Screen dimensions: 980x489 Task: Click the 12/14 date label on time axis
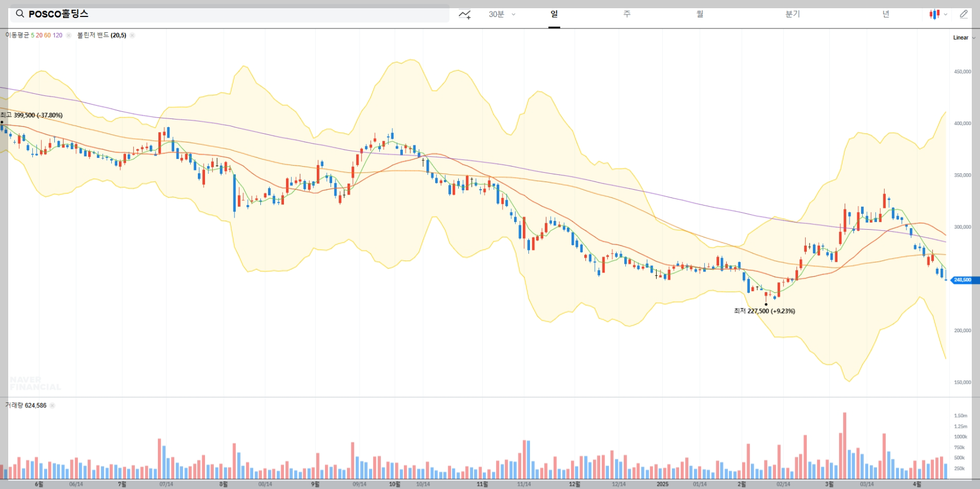[x=619, y=484]
